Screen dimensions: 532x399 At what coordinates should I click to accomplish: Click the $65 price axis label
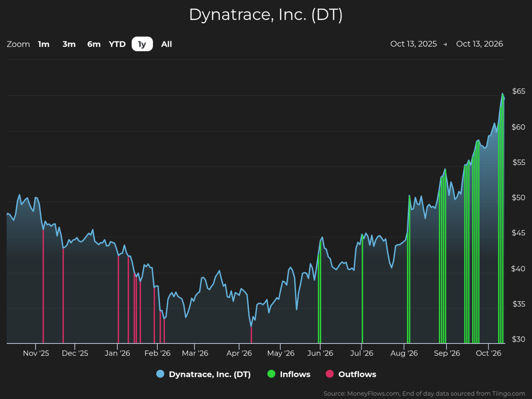[518, 91]
